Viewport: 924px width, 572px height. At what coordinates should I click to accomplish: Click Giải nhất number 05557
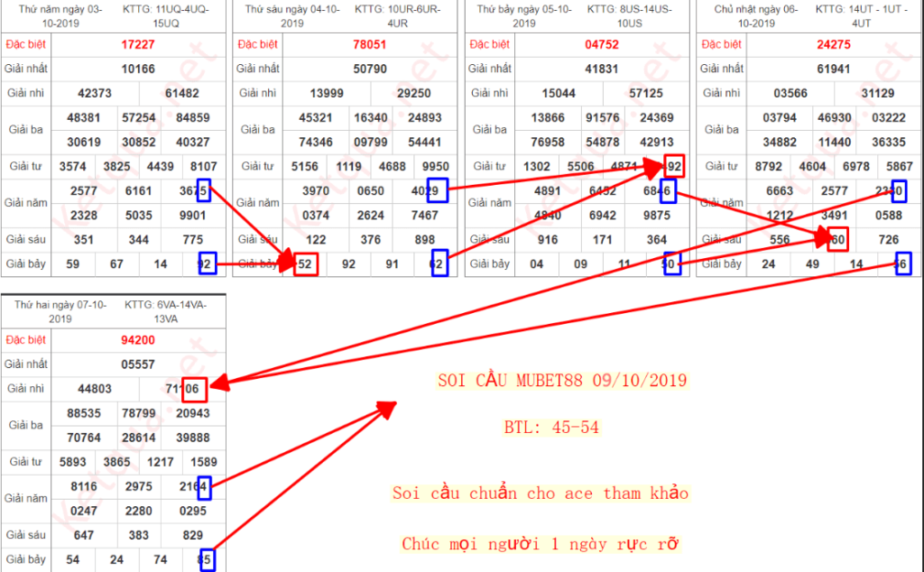coord(138,364)
